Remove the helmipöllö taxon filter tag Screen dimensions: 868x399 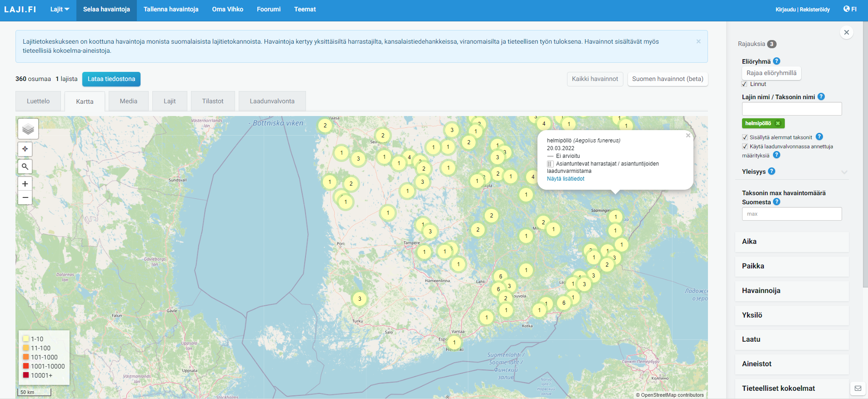[778, 123]
